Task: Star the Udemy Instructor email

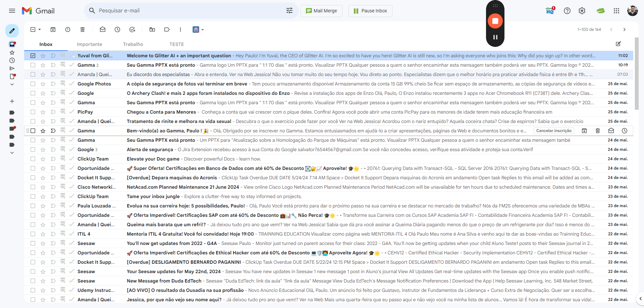Action: point(43,290)
